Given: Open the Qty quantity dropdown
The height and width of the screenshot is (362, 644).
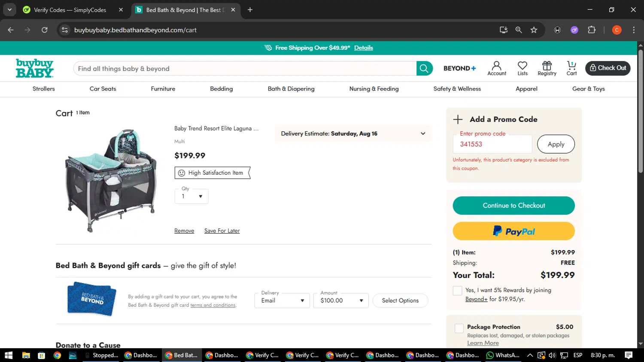Looking at the screenshot, I should click(x=191, y=196).
